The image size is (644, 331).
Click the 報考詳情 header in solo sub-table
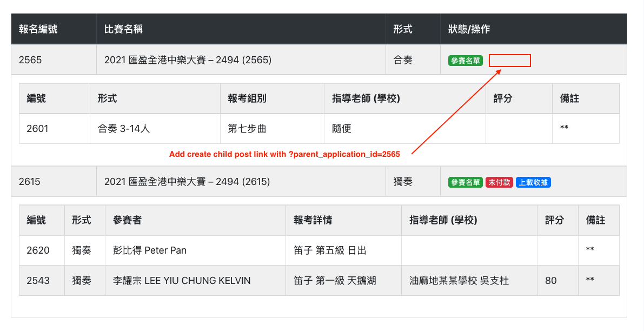[313, 220]
